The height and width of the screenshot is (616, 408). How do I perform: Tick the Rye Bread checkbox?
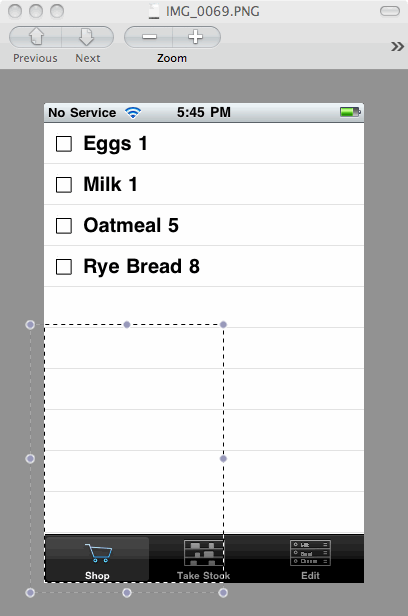coord(64,267)
